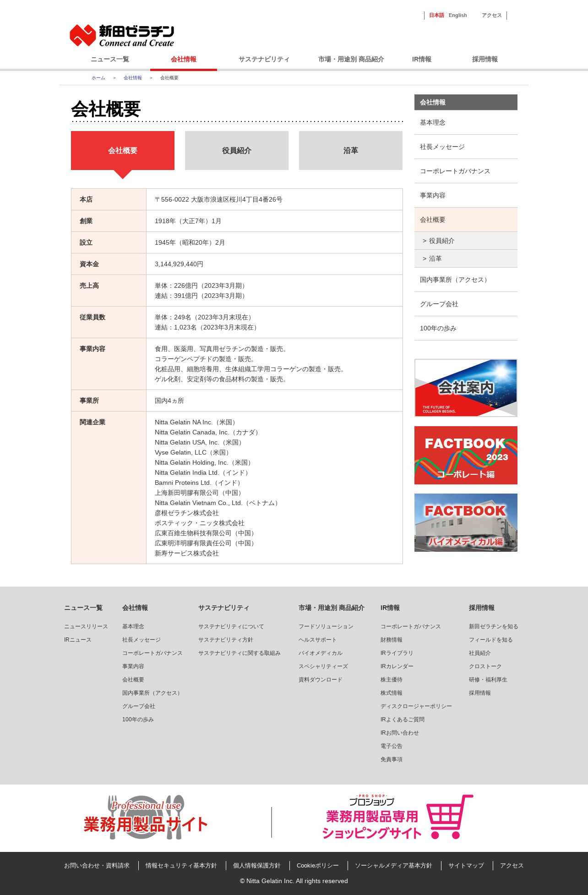Viewport: 588px width, 895px height.
Task: Open footer 財務情報 link
Action: (391, 640)
